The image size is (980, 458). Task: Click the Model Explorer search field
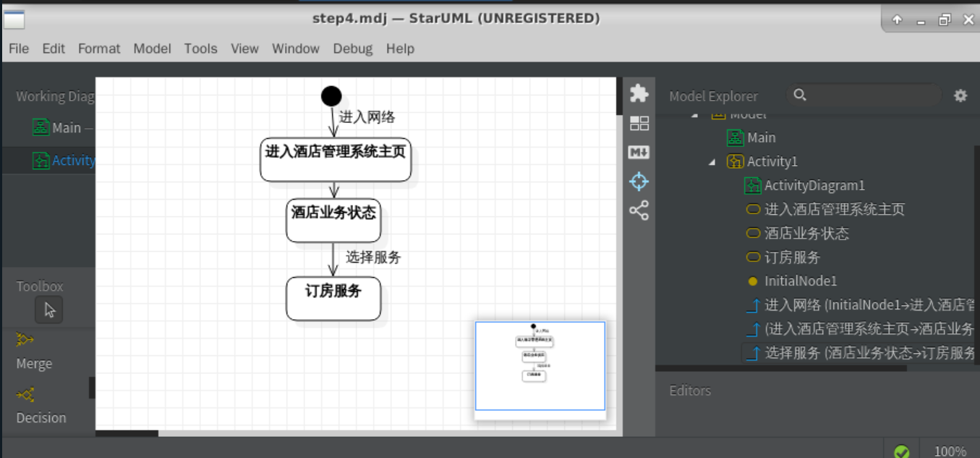click(864, 96)
